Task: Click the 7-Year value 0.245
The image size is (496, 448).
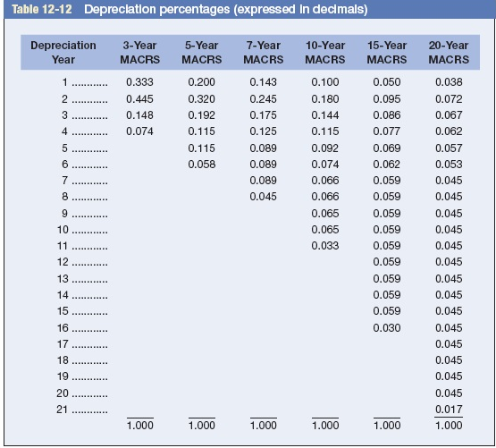Action: pos(263,99)
